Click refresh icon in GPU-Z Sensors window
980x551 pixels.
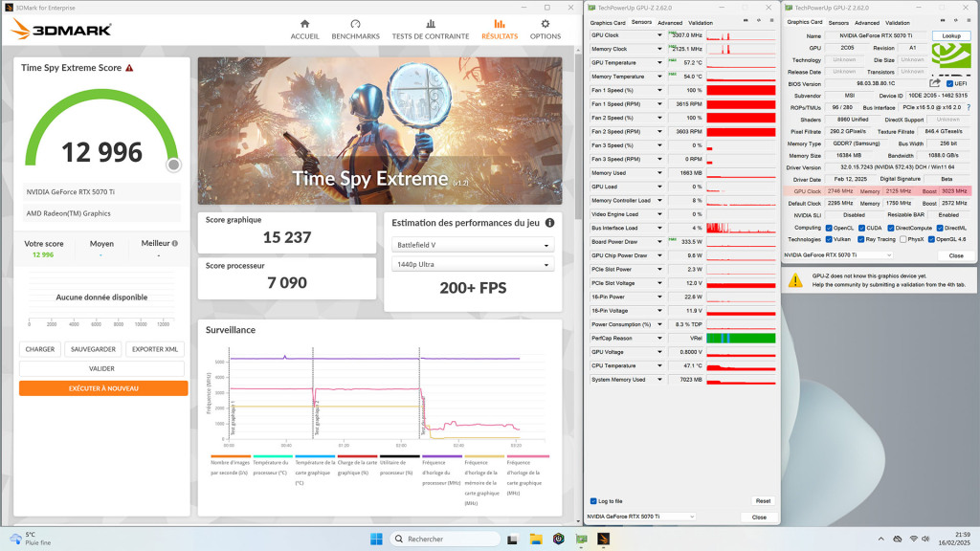tap(759, 21)
